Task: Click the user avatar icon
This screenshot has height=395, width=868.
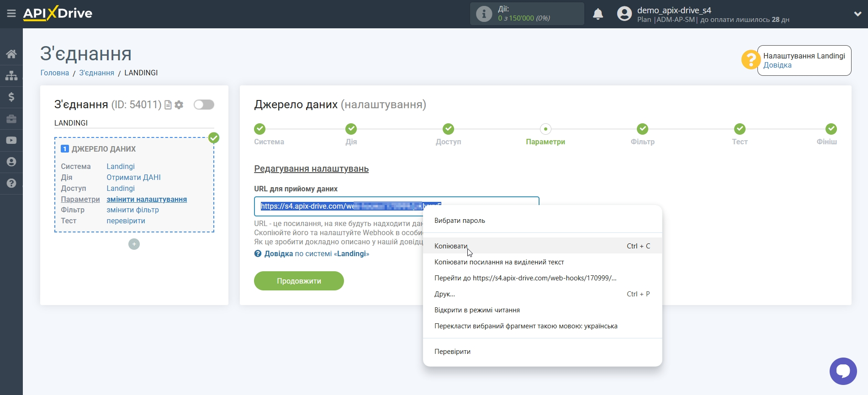Action: click(624, 14)
